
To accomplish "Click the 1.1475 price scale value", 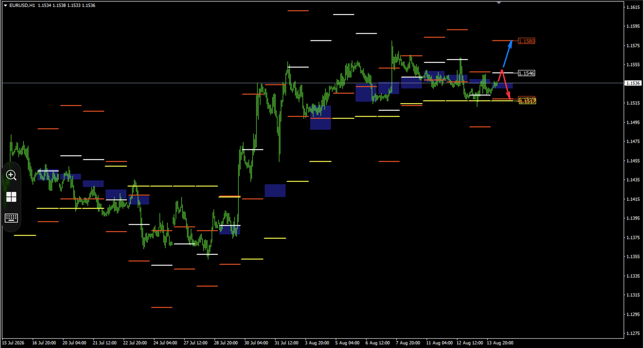I will (x=633, y=141).
